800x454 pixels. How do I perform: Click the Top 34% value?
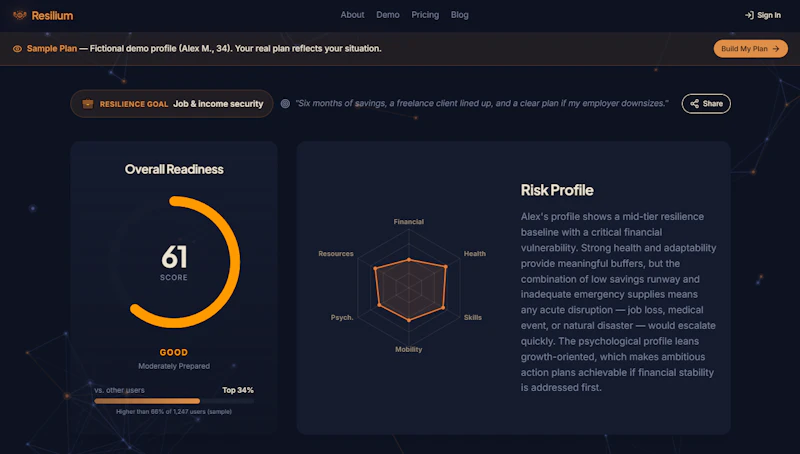point(238,390)
